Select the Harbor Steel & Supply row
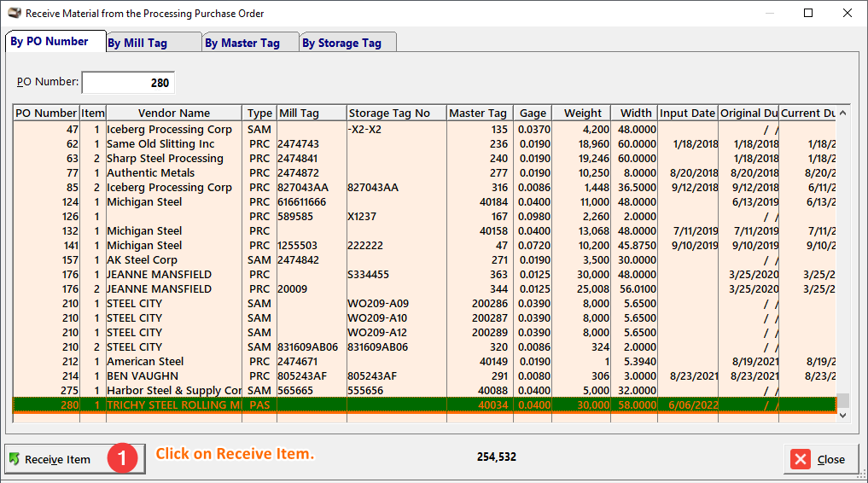This screenshot has width=868, height=483. click(424, 390)
